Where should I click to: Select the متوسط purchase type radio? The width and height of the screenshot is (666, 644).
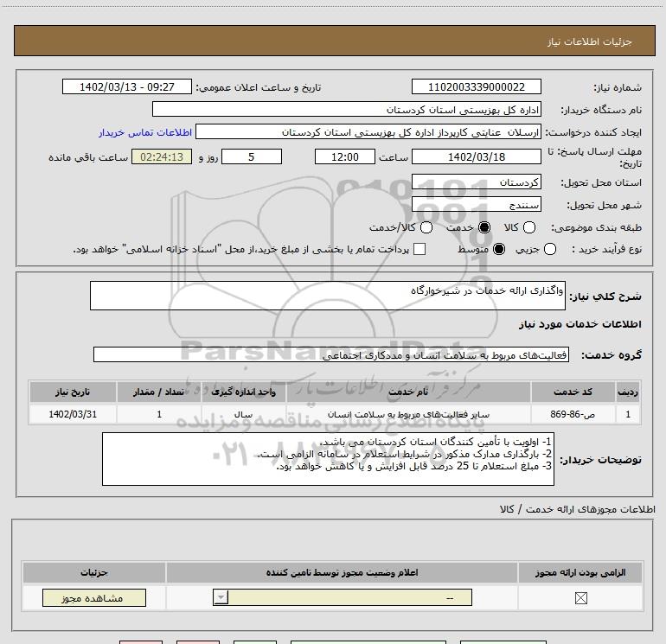point(499,249)
